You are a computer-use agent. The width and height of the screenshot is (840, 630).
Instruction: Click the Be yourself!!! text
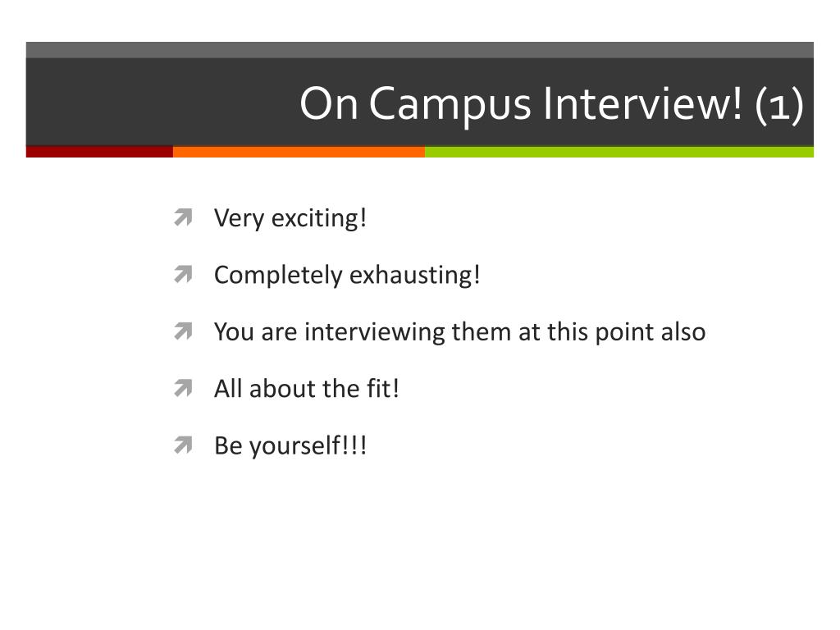tap(290, 445)
